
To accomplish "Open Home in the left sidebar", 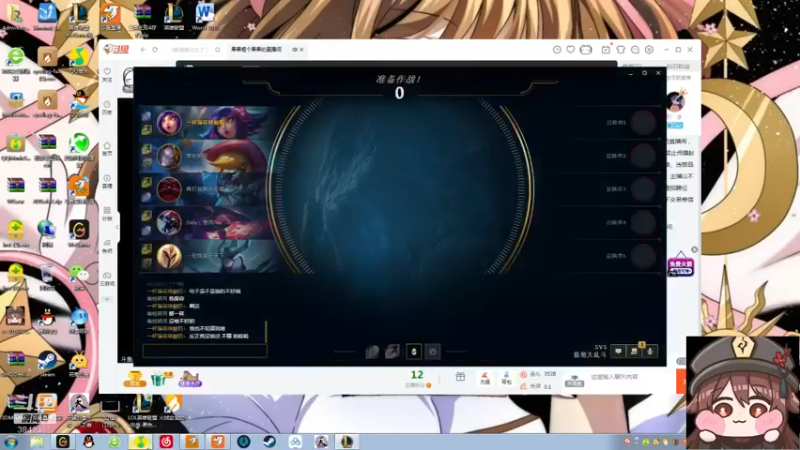I will [107, 149].
